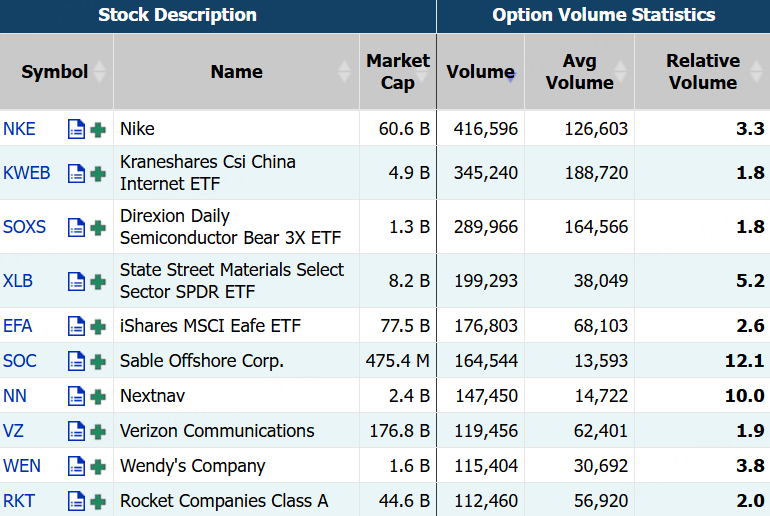Add WEN with the green plus icon
The height and width of the screenshot is (516, 770).
98,467
